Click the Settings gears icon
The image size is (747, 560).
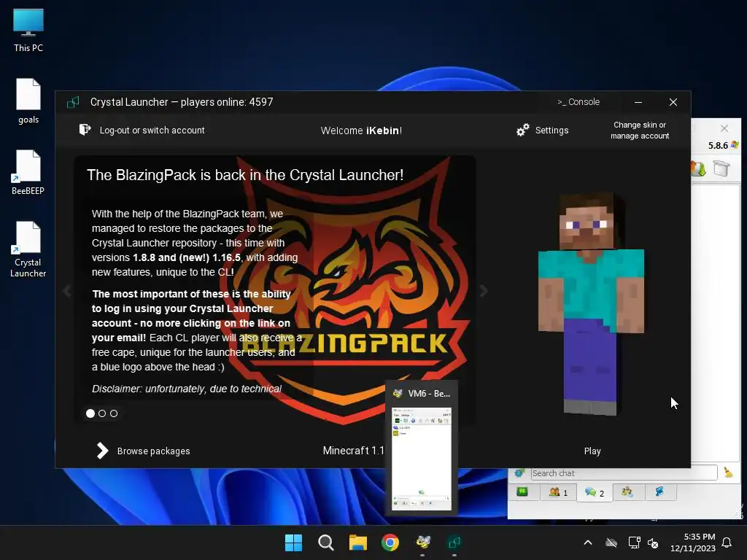pyautogui.click(x=523, y=130)
